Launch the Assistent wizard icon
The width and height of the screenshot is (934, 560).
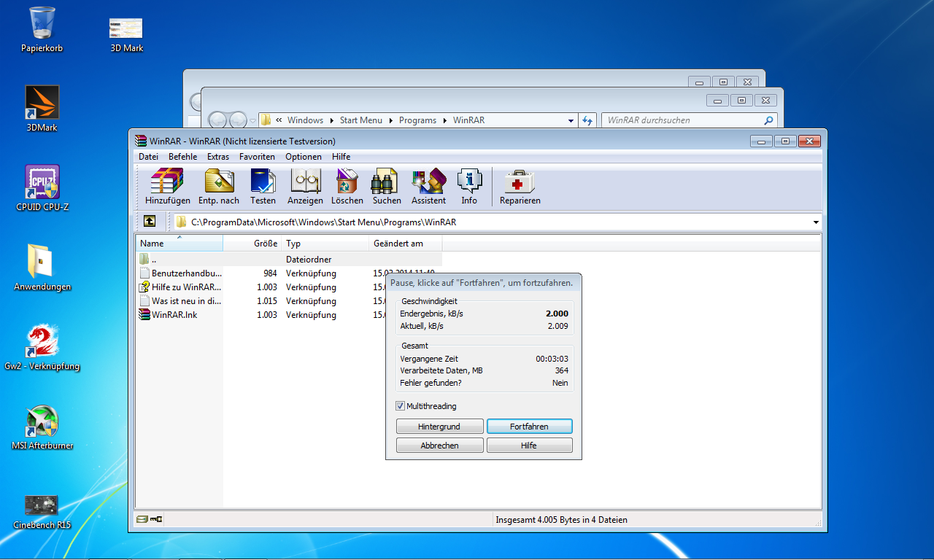coord(428,187)
